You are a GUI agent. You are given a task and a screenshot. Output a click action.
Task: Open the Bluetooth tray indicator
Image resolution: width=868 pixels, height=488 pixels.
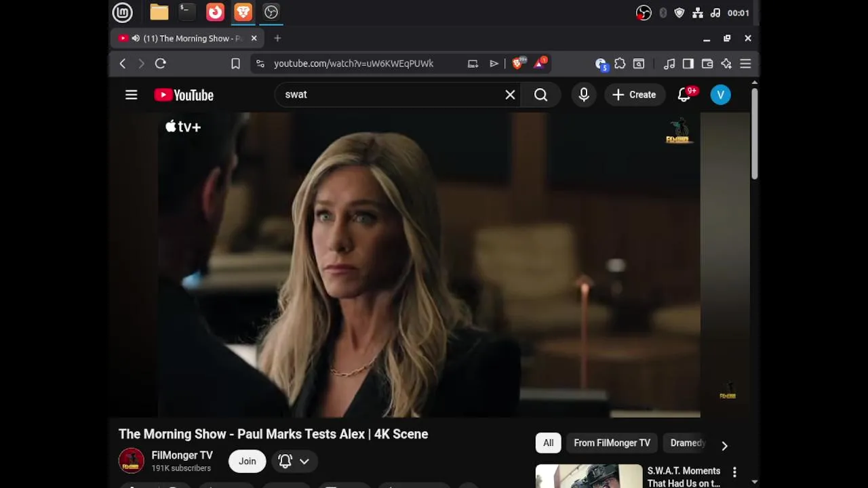(x=663, y=13)
